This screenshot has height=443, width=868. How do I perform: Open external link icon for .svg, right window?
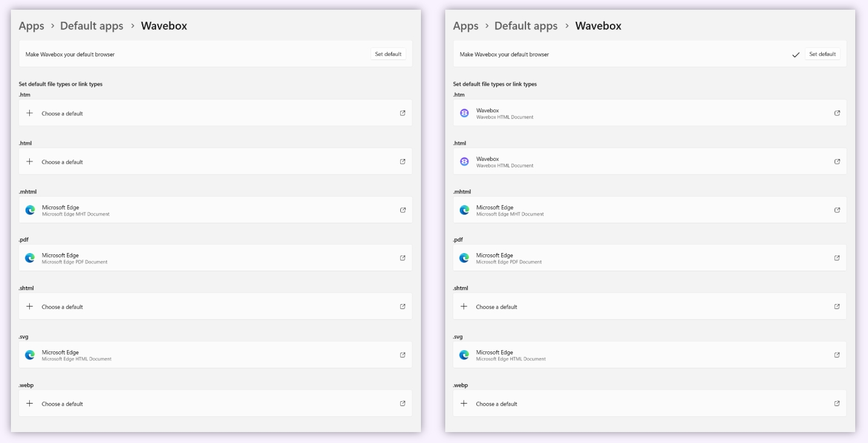[837, 355]
